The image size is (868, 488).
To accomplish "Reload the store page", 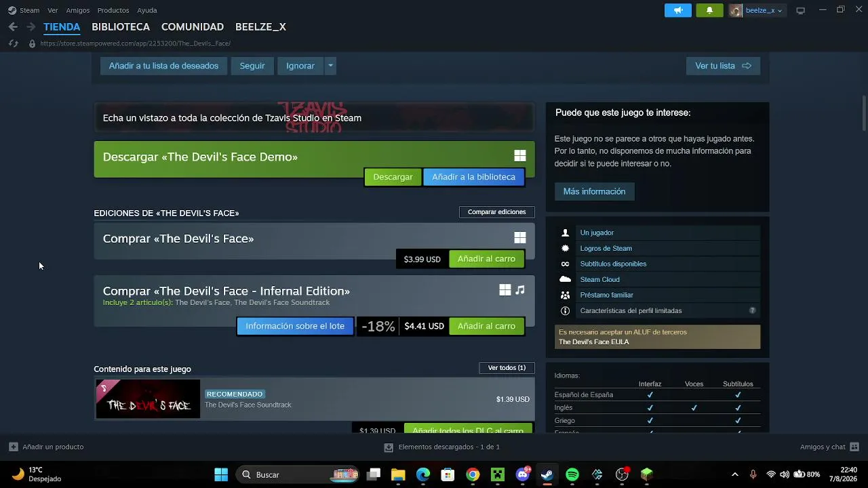I will point(13,43).
